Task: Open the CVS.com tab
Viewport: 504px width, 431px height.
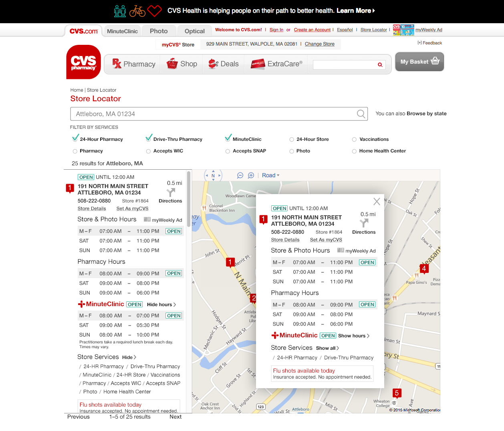Action: coord(84,31)
